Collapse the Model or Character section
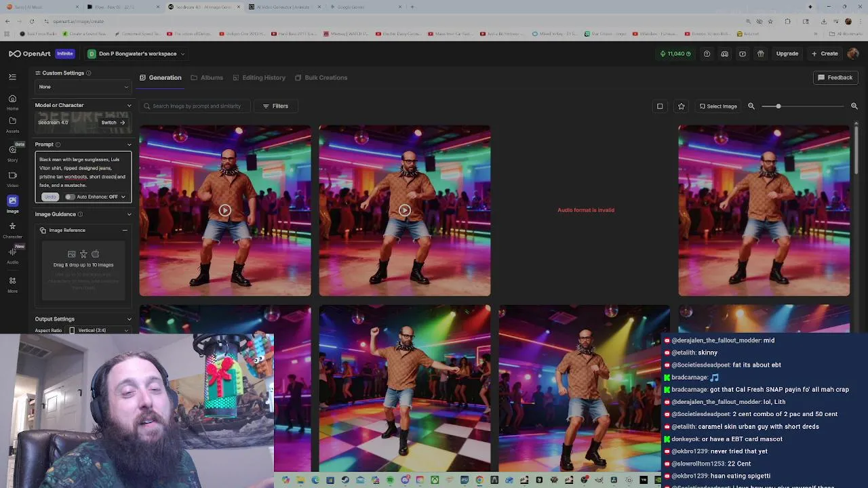This screenshot has width=868, height=488. pyautogui.click(x=129, y=105)
